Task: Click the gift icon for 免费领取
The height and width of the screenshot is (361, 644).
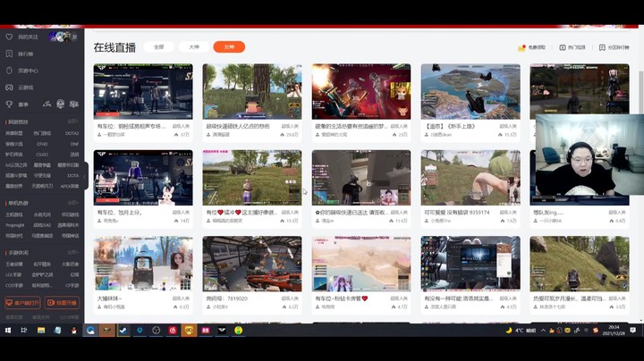Action: pyautogui.click(x=521, y=47)
